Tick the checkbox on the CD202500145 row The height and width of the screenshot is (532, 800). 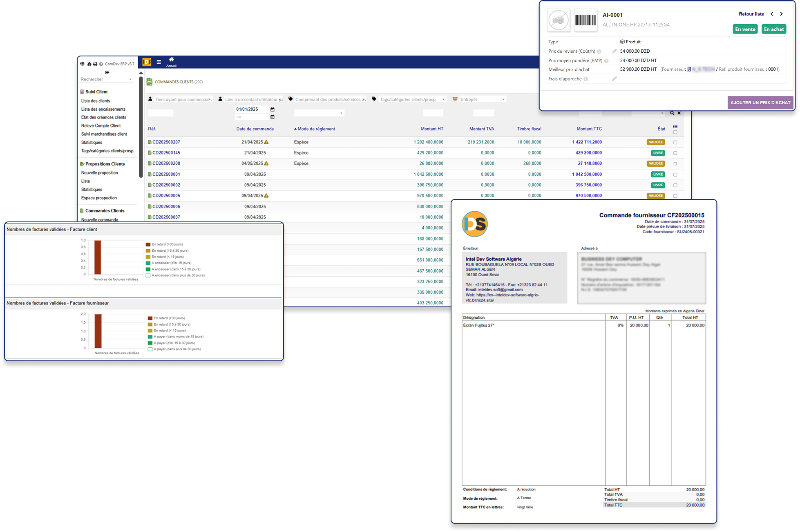675,153
